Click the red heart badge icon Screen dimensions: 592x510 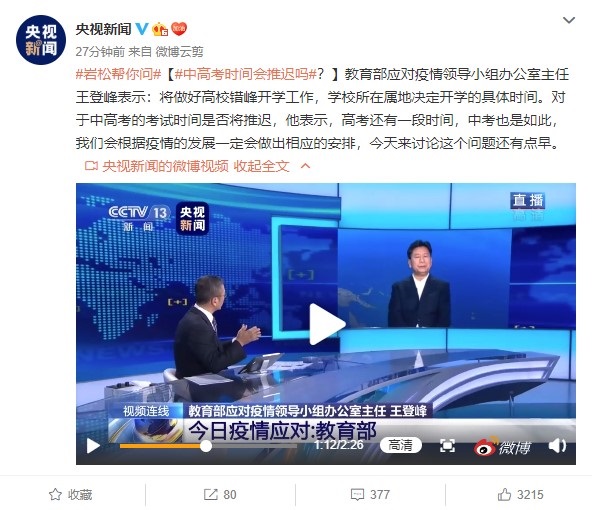point(179,29)
